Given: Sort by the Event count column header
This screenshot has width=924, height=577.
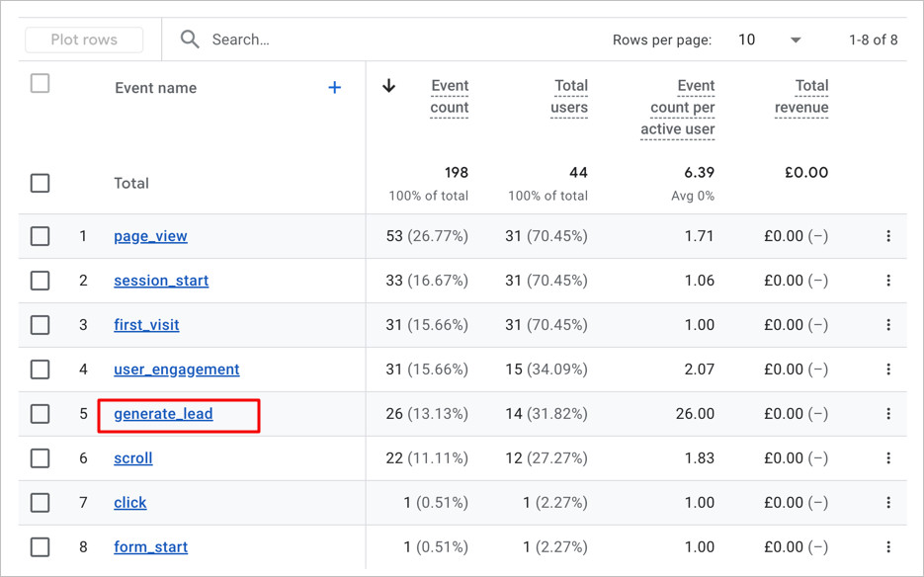Looking at the screenshot, I should click(x=449, y=95).
